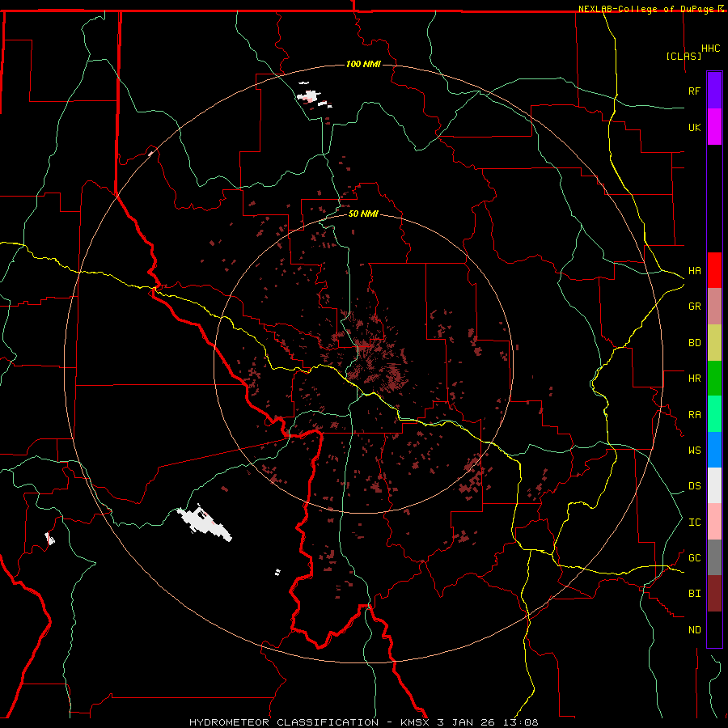This screenshot has height=728, width=728.
Task: Click the WS legend label
Action: (x=694, y=450)
